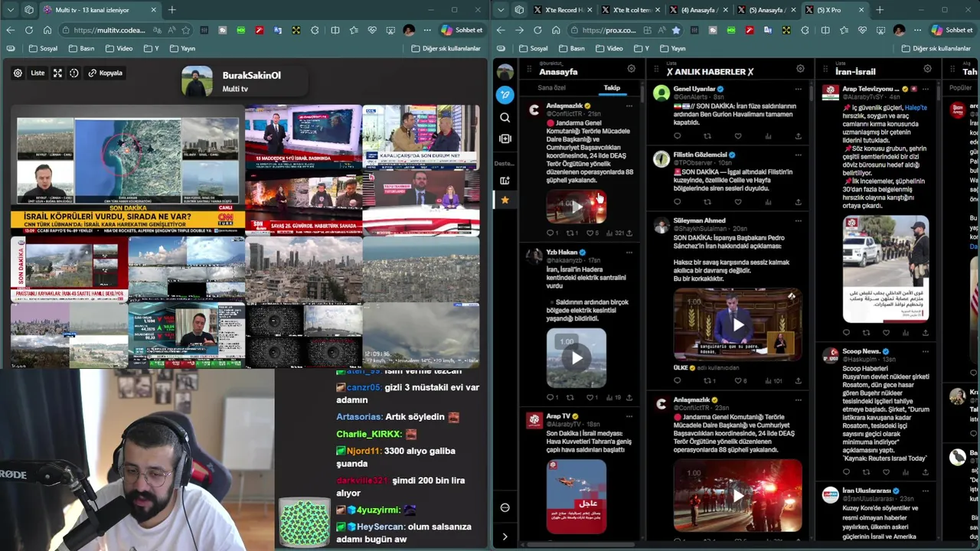Click Sohbet et Copilot button in left browser
This screenshot has height=551, width=980.
coord(462,30)
